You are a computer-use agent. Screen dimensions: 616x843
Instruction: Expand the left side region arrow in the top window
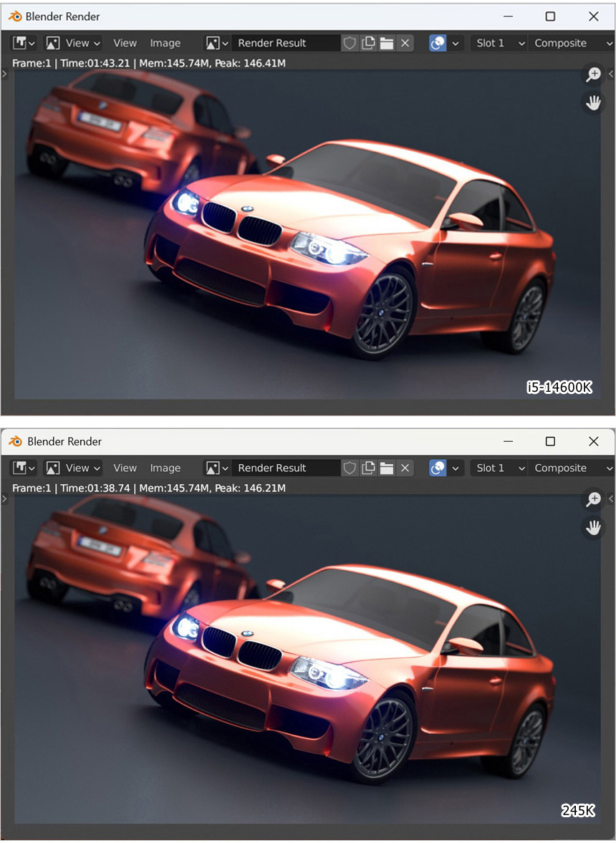(5, 73)
